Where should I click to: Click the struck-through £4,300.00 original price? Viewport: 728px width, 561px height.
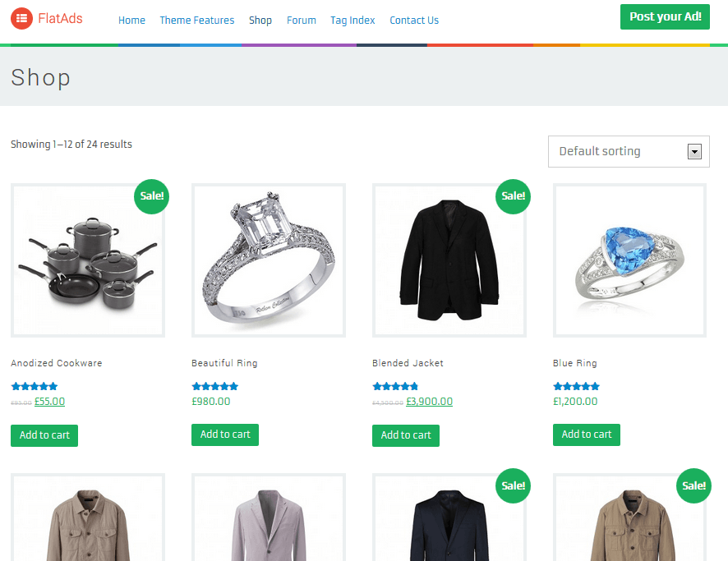[388, 402]
